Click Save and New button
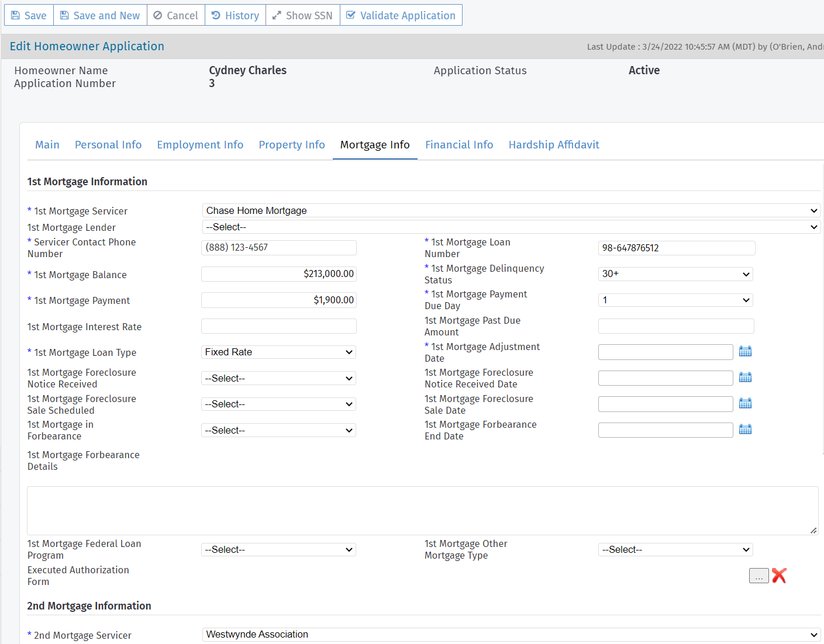This screenshot has height=644, width=824. (100, 15)
